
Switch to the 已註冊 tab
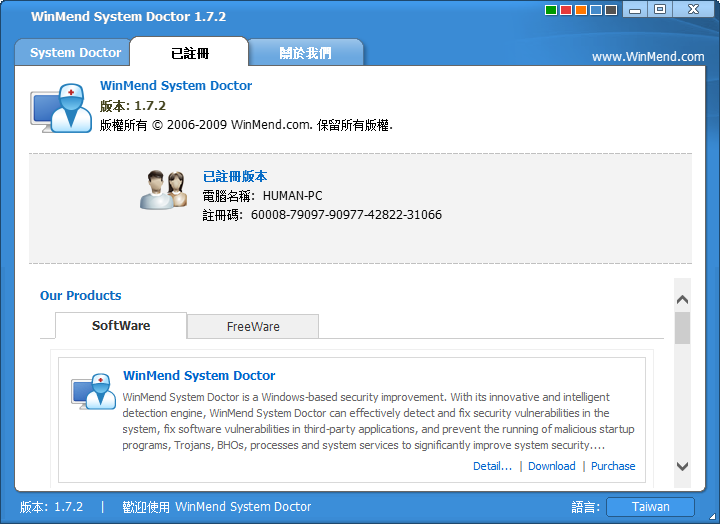click(x=189, y=53)
